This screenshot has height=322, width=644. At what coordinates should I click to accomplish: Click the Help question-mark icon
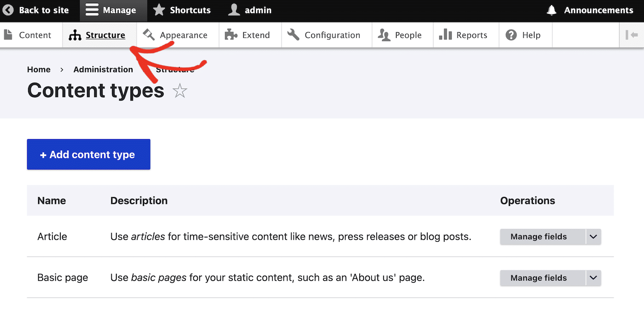point(512,34)
